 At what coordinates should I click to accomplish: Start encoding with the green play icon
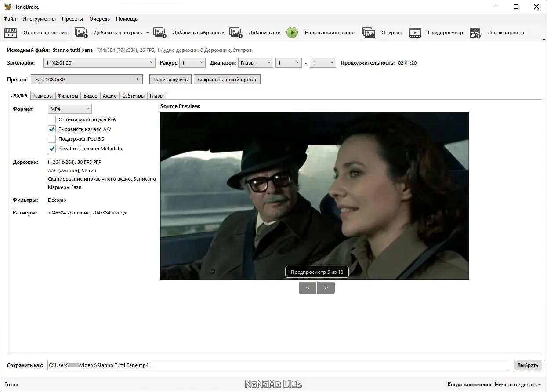click(x=292, y=33)
